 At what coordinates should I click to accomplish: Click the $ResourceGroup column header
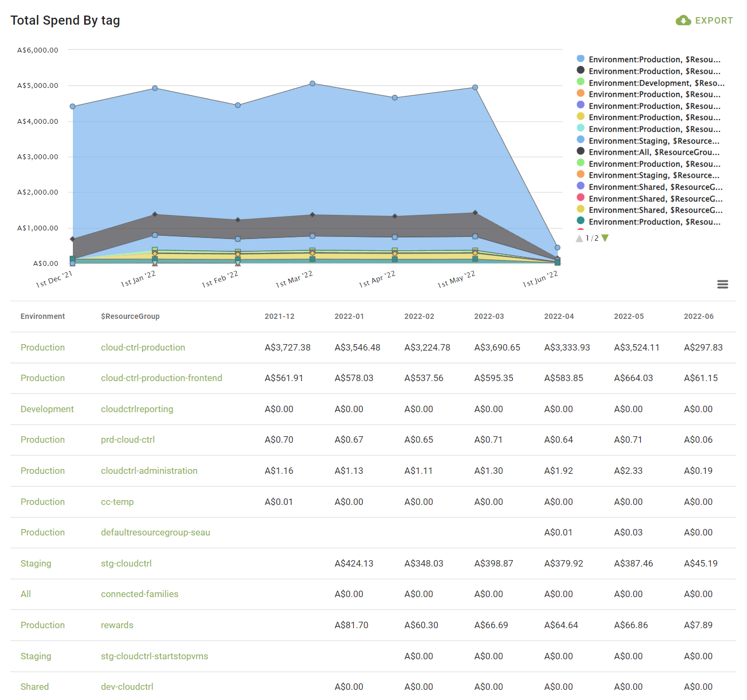pyautogui.click(x=130, y=316)
